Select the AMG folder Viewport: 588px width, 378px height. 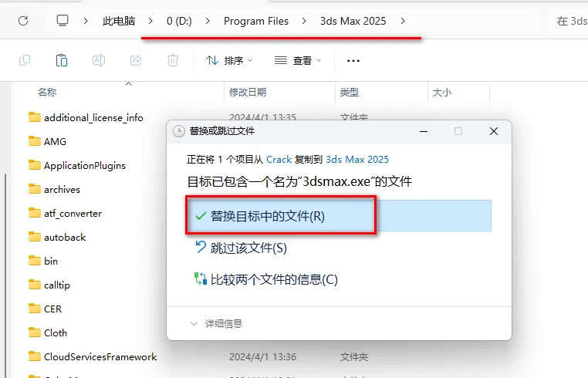click(55, 141)
